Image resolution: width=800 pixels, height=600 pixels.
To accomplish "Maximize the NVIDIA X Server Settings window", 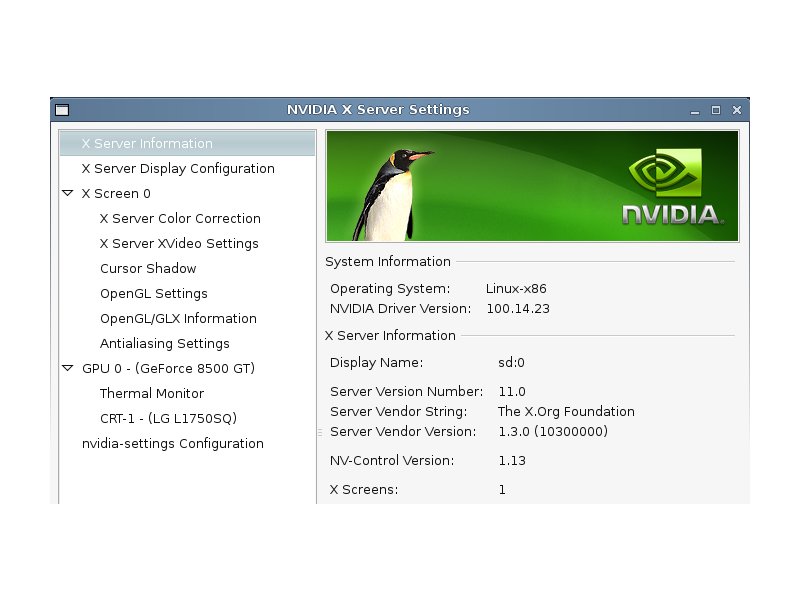I will click(x=716, y=110).
